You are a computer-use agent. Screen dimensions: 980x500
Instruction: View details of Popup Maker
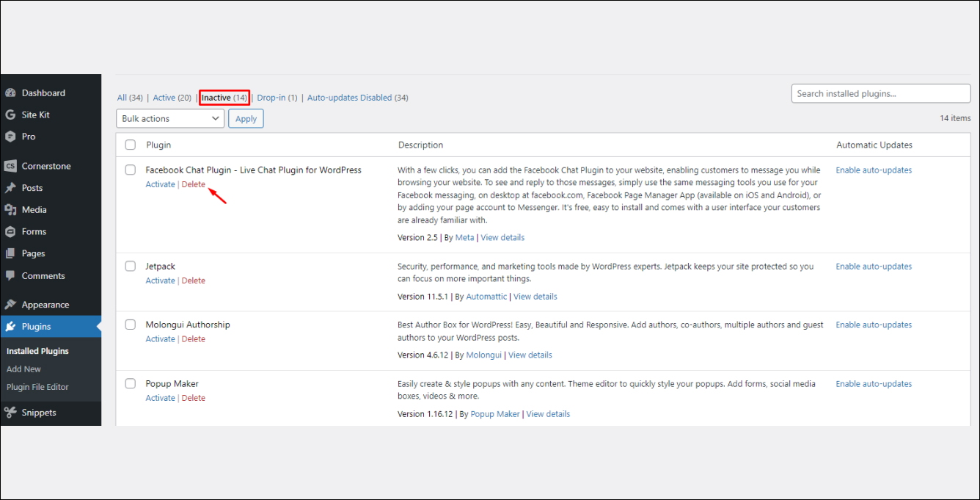(548, 414)
